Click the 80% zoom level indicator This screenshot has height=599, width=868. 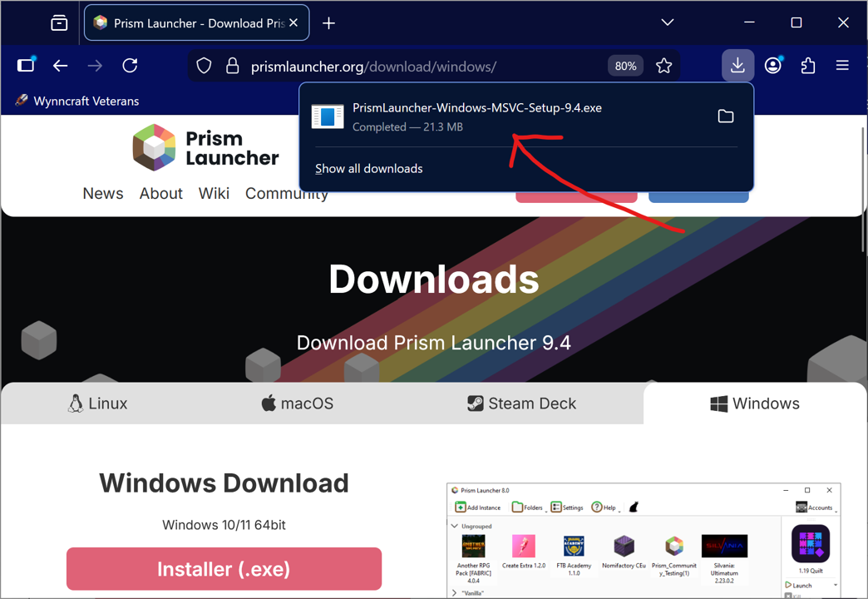point(625,66)
